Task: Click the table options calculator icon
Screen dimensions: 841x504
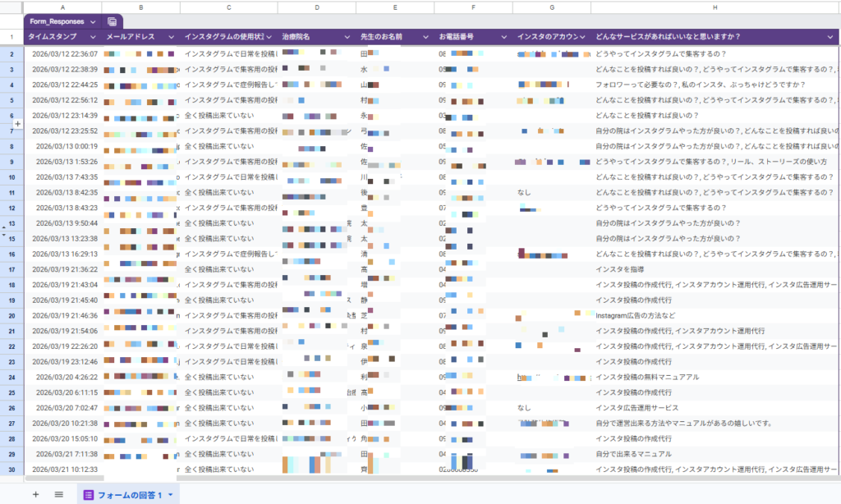Action: coord(112,22)
